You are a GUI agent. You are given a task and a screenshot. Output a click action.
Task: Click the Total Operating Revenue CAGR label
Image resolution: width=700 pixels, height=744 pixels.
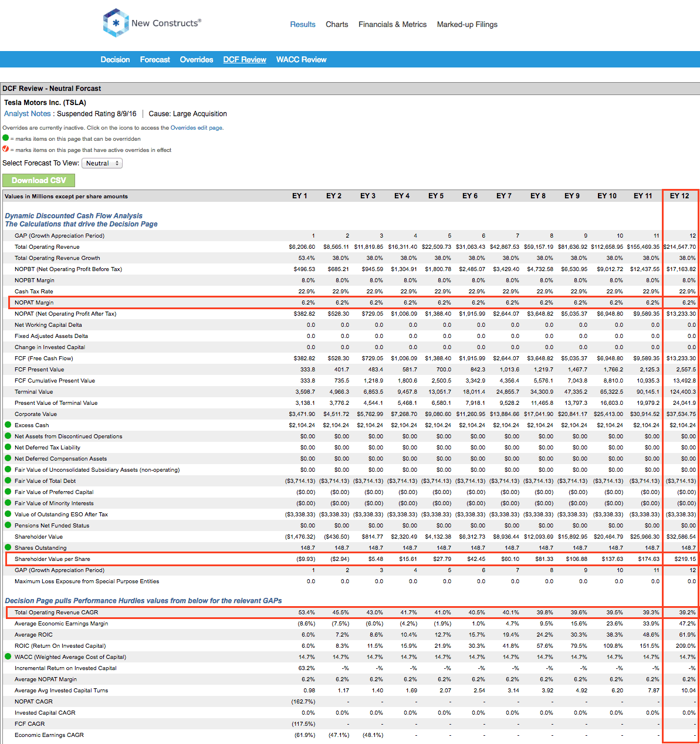56,613
